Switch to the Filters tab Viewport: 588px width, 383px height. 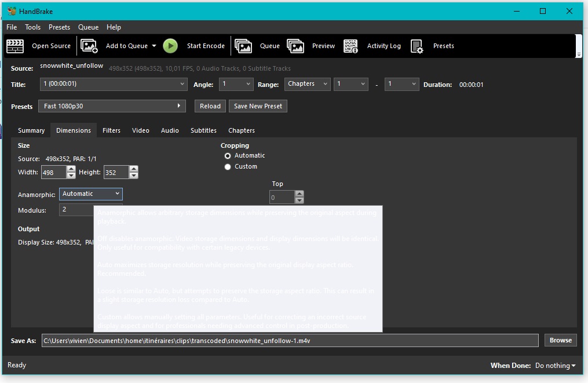111,130
